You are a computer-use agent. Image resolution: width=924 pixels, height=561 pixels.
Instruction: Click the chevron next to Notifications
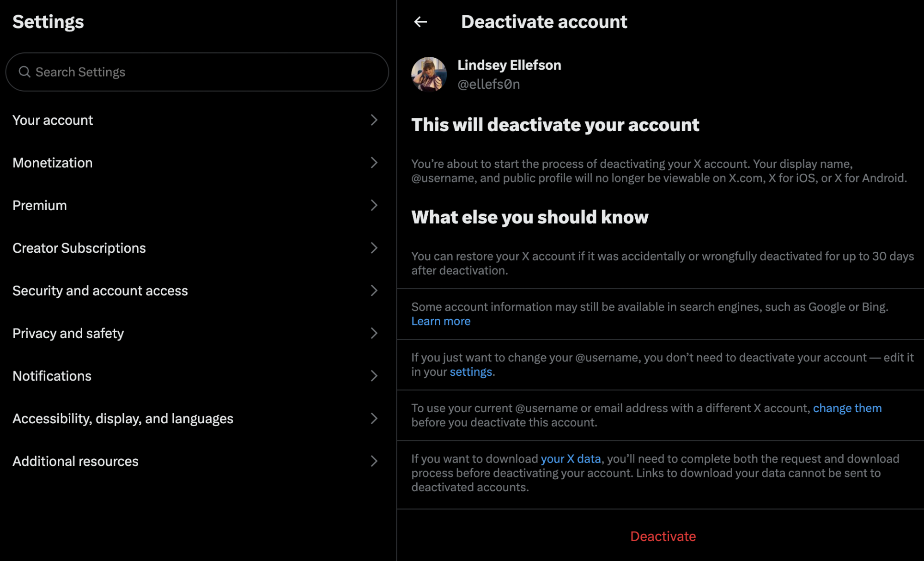[x=374, y=376]
